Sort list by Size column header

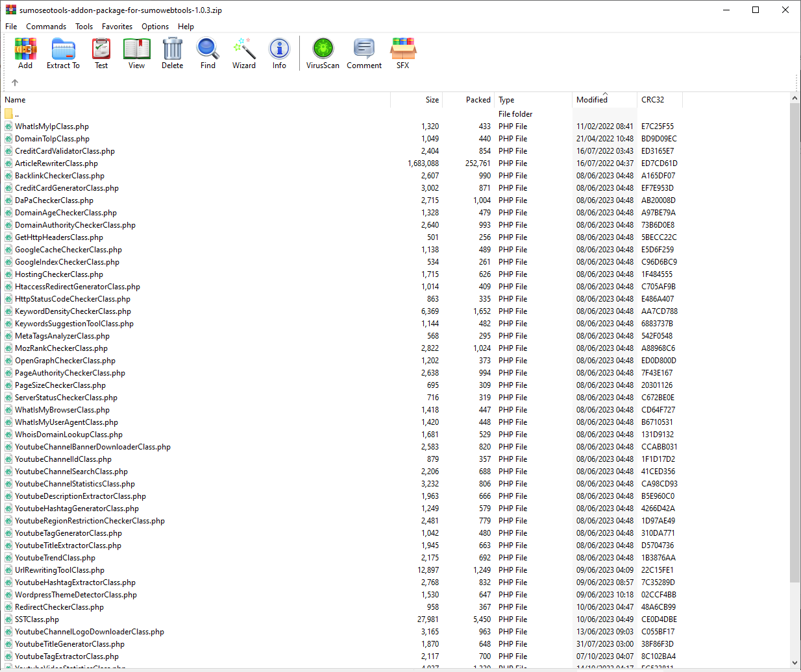[x=432, y=100]
